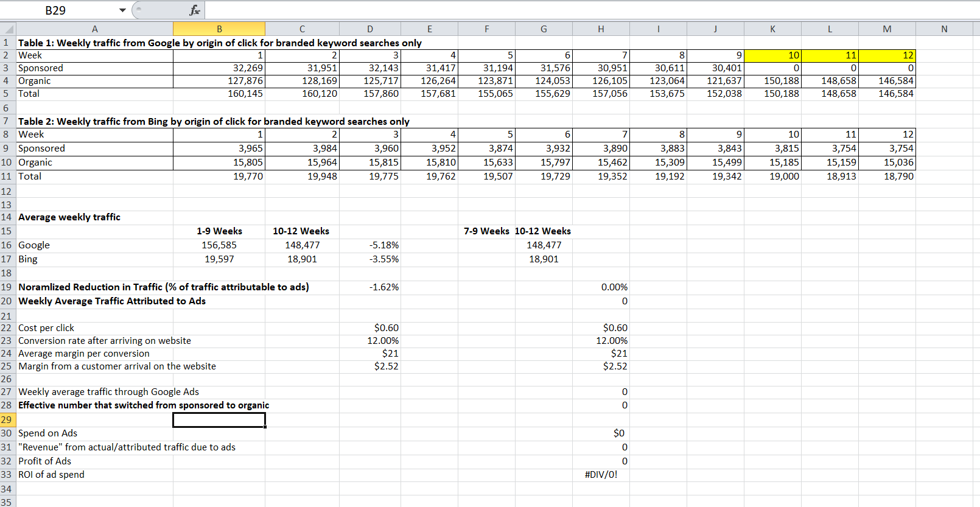Select the -5.18% change cell
980x507 pixels.
click(370, 245)
